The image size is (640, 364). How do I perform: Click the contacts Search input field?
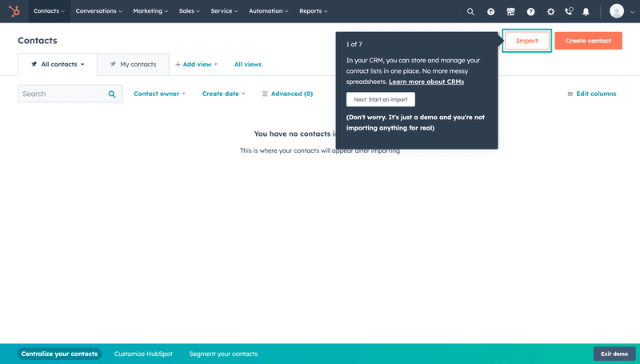(62, 94)
